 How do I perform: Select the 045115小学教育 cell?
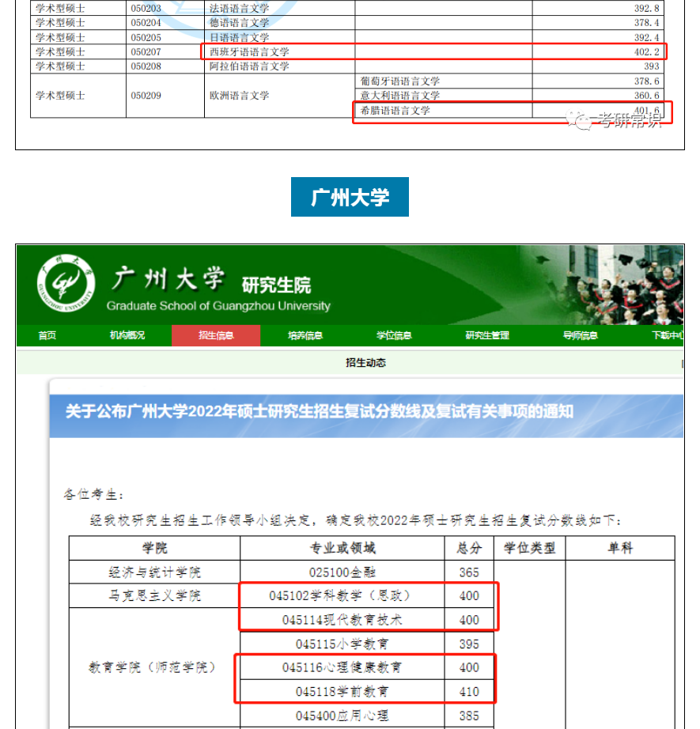tap(342, 644)
